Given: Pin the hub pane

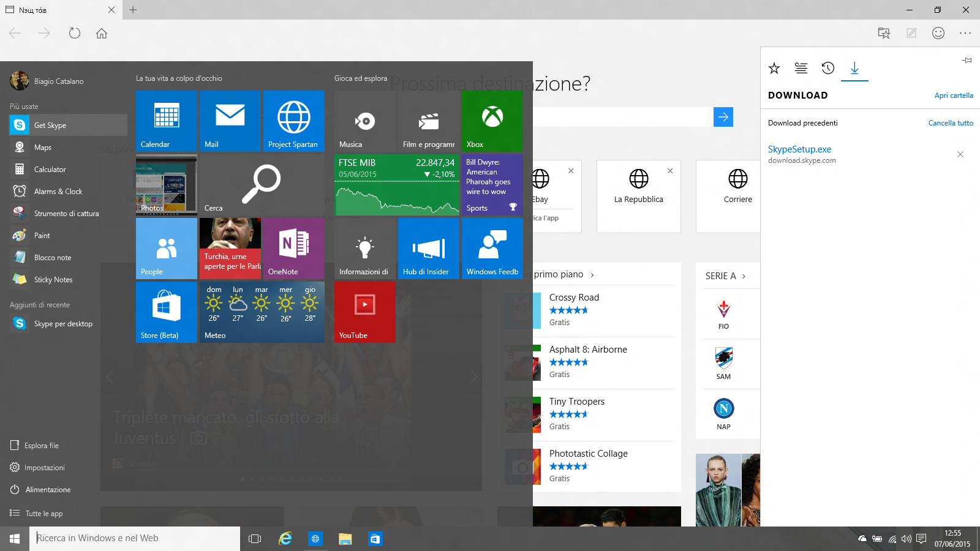Looking at the screenshot, I should (967, 60).
